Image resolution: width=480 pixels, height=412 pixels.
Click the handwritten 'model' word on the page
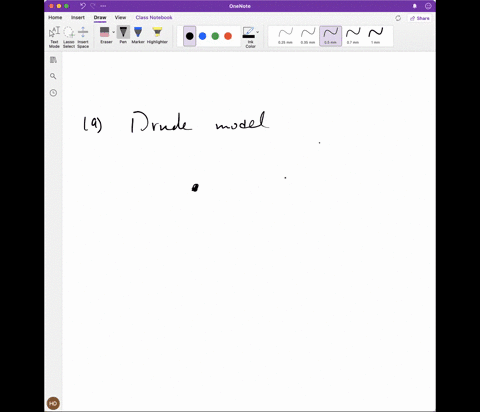pos(242,121)
